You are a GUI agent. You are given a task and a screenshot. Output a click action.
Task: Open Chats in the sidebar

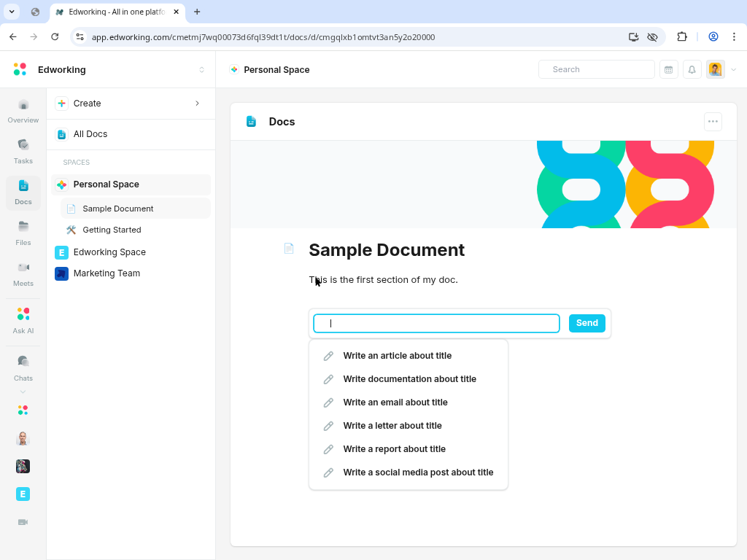click(23, 367)
